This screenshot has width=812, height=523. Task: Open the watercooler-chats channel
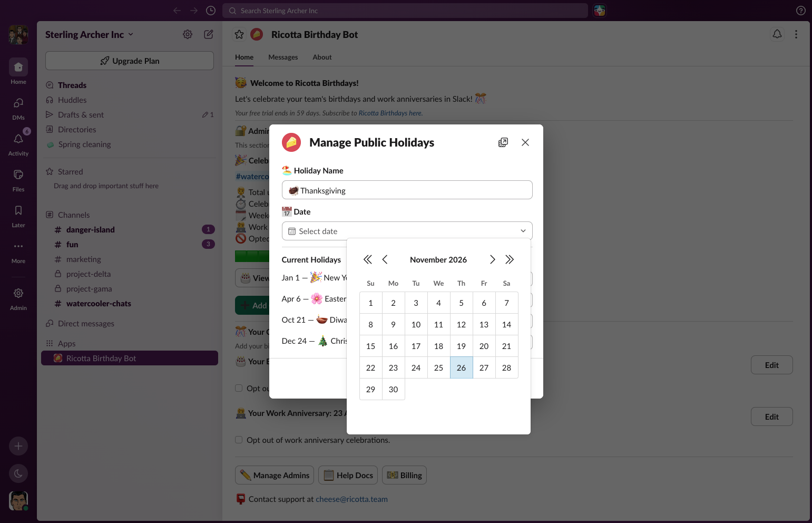coord(130,304)
